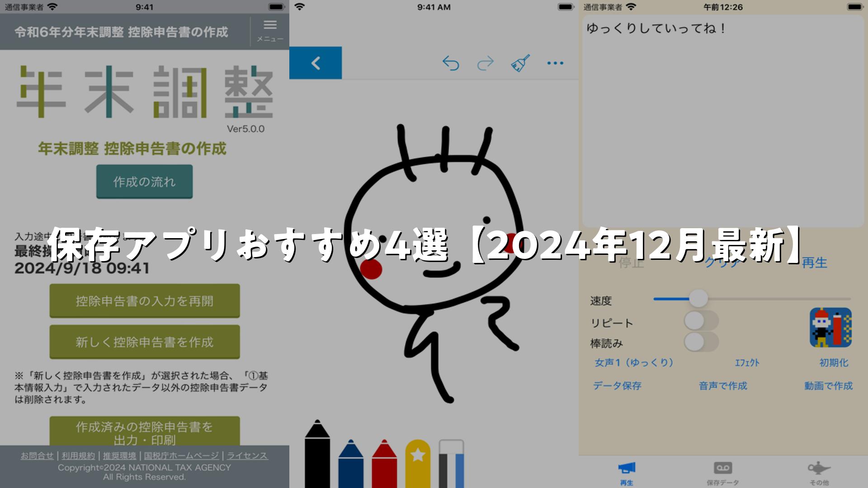Viewport: 868px width, 488px height.
Task: Click the 年末調整 logo image
Action: click(x=145, y=92)
